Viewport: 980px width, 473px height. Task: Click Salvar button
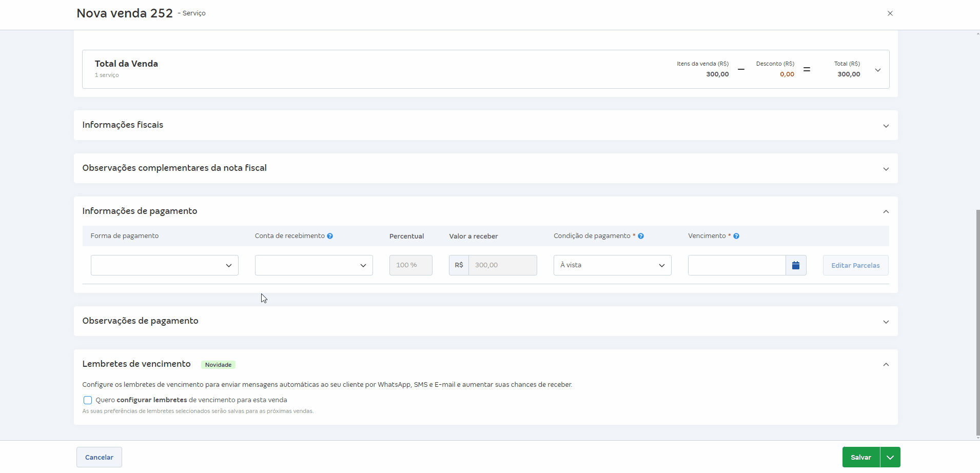pyautogui.click(x=861, y=457)
